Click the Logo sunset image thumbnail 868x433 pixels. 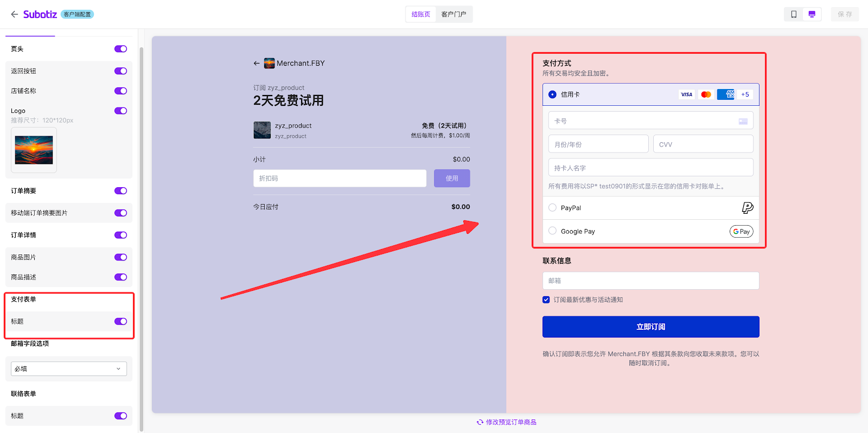(x=34, y=150)
